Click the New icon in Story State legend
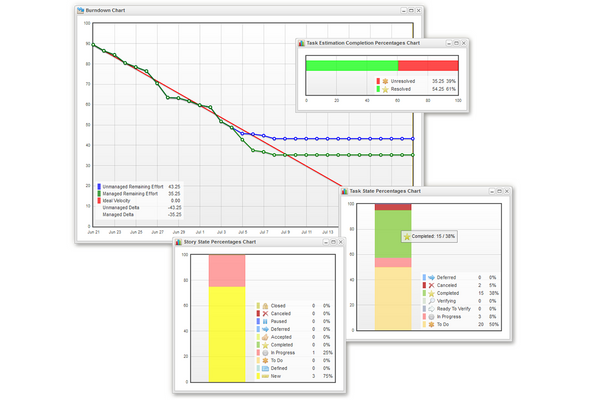Image resolution: width=600 pixels, height=400 pixels. 265,376
